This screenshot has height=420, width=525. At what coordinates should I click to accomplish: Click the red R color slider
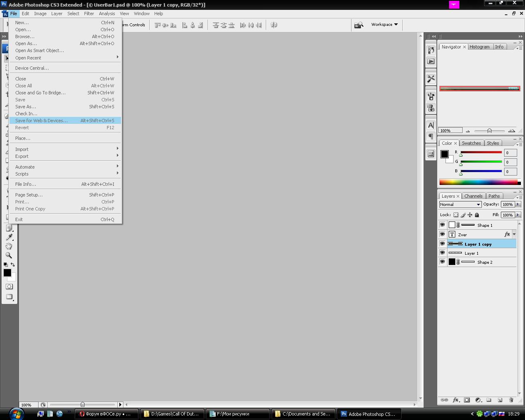click(481, 153)
